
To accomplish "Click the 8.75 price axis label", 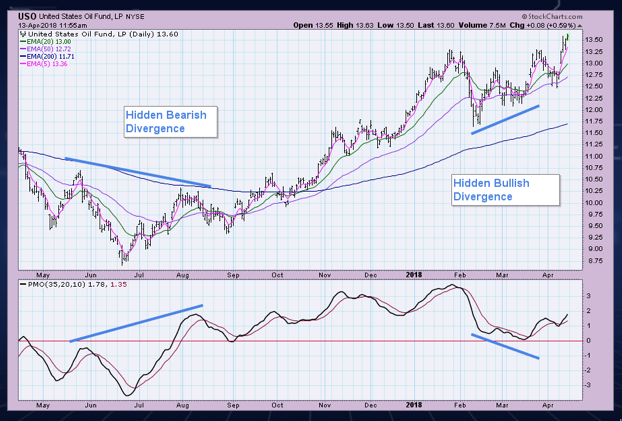I will point(593,261).
